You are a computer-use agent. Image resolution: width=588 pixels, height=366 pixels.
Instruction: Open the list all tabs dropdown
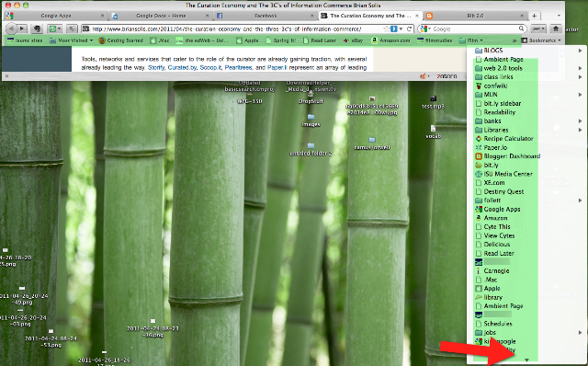pyautogui.click(x=559, y=16)
